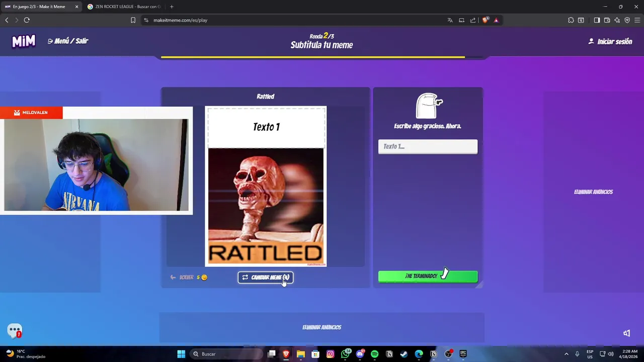Viewport: 644px width, 362px height.
Task: Click the ESP US language indicator
Action: coord(590,354)
